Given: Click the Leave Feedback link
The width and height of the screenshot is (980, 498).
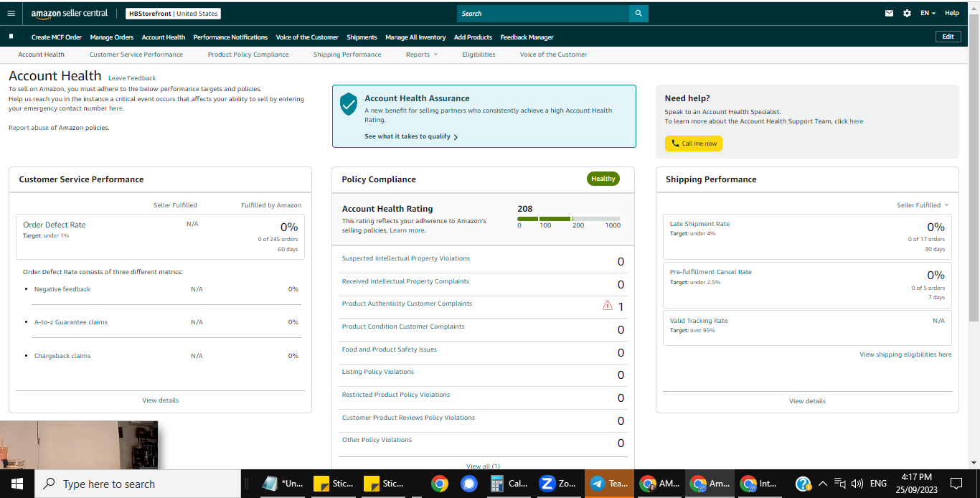Looking at the screenshot, I should tap(132, 78).
